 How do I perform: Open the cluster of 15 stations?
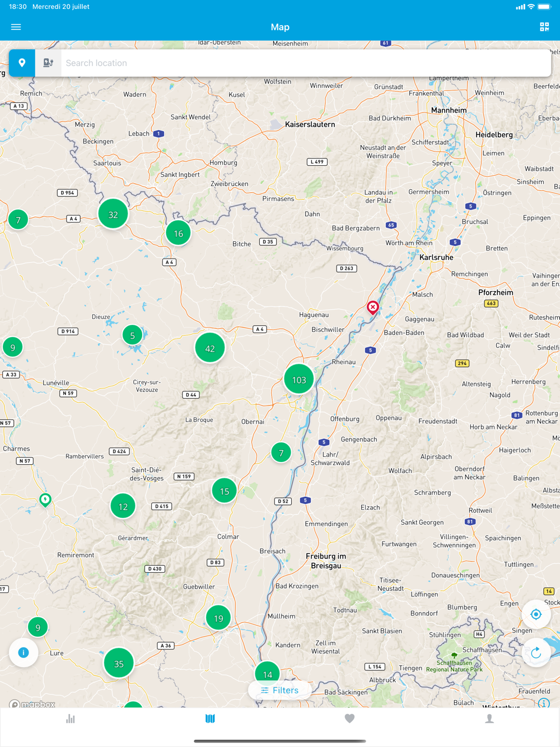pos(225,491)
